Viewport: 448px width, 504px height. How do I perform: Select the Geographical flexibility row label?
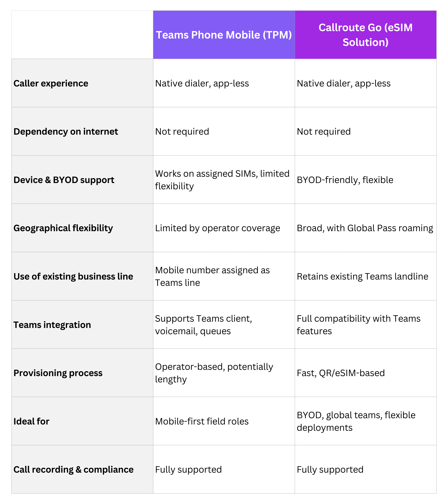click(63, 228)
